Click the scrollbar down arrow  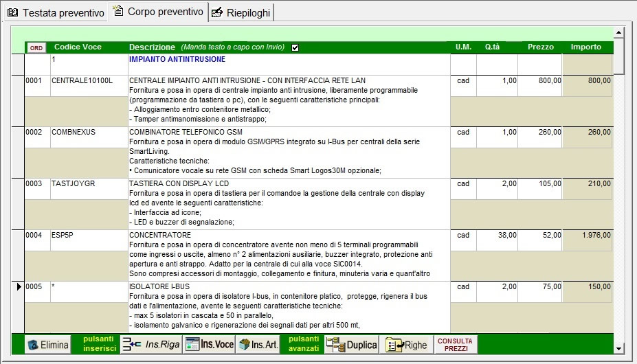point(618,349)
